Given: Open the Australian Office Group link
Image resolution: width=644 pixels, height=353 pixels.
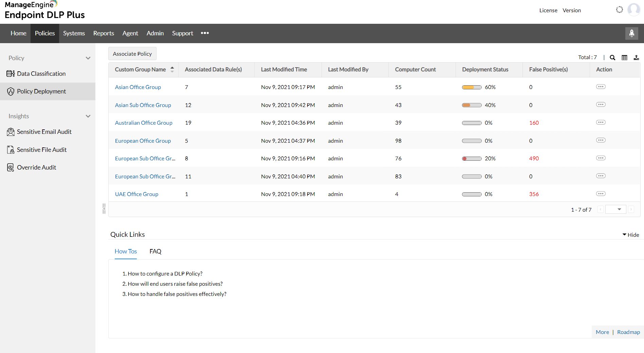Looking at the screenshot, I should [144, 123].
